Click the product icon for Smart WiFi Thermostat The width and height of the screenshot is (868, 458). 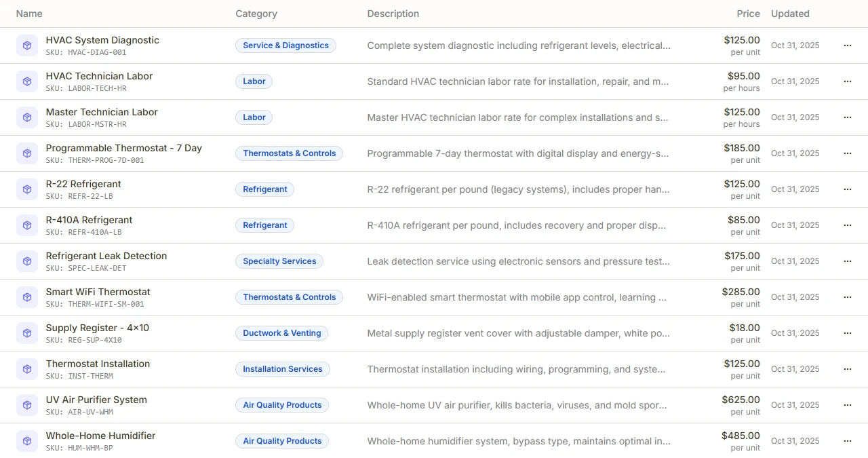coord(27,297)
